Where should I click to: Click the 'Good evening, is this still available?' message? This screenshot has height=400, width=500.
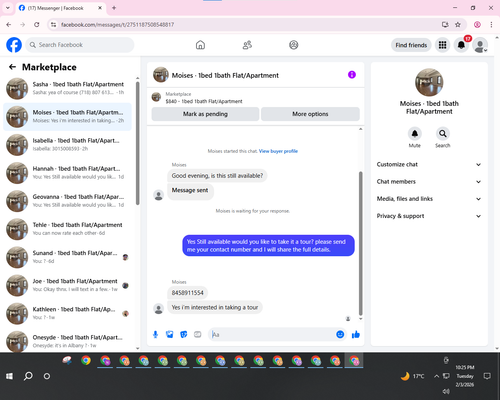[x=217, y=176]
